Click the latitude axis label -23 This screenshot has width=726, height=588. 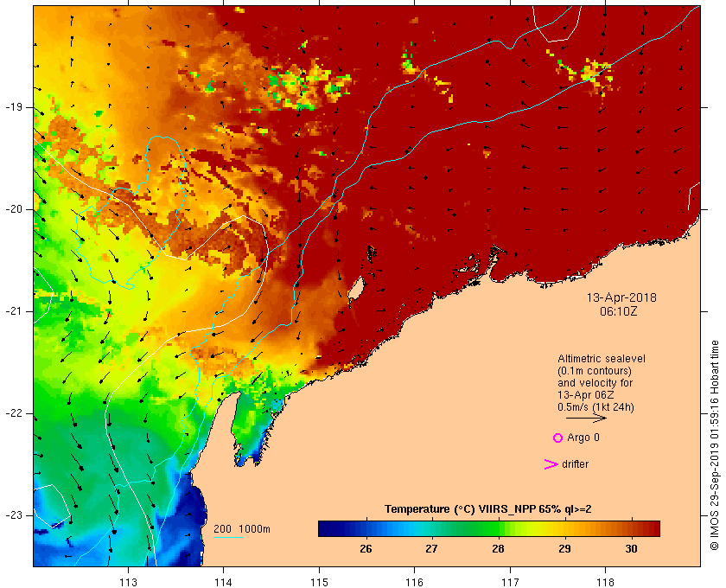point(14,515)
